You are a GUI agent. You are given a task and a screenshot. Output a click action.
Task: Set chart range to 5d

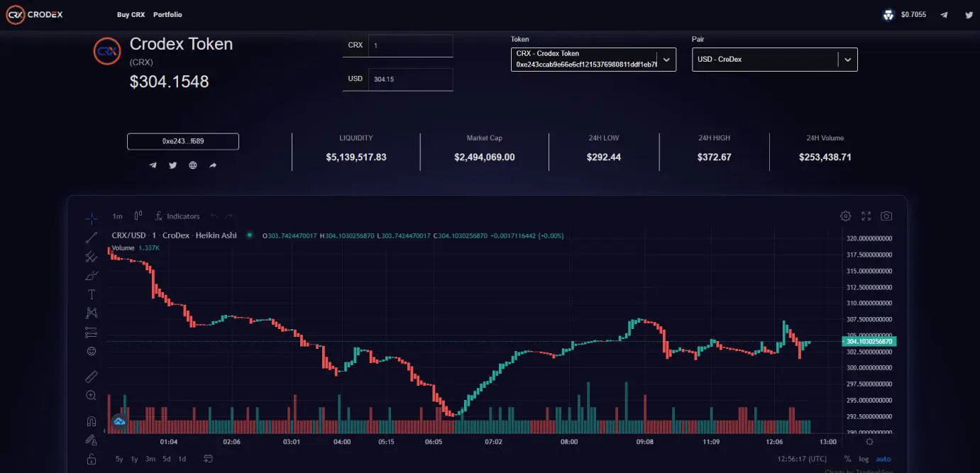(166, 459)
